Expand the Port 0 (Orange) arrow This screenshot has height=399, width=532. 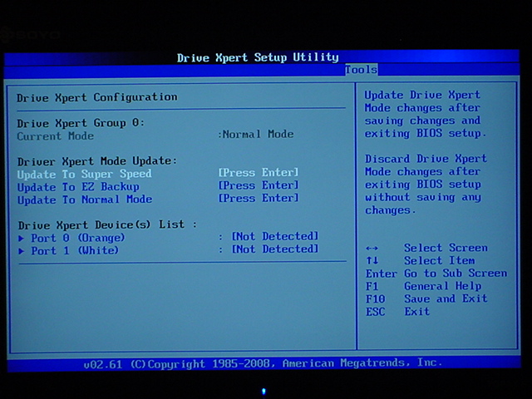[22, 239]
